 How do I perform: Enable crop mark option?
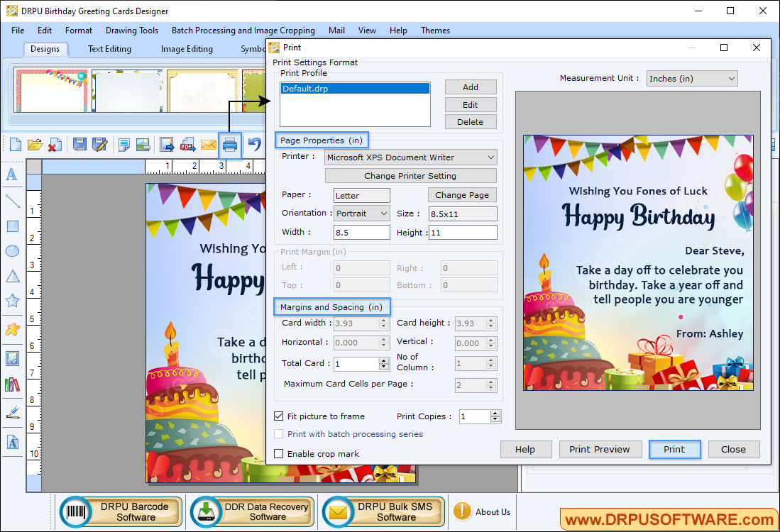pyautogui.click(x=278, y=453)
